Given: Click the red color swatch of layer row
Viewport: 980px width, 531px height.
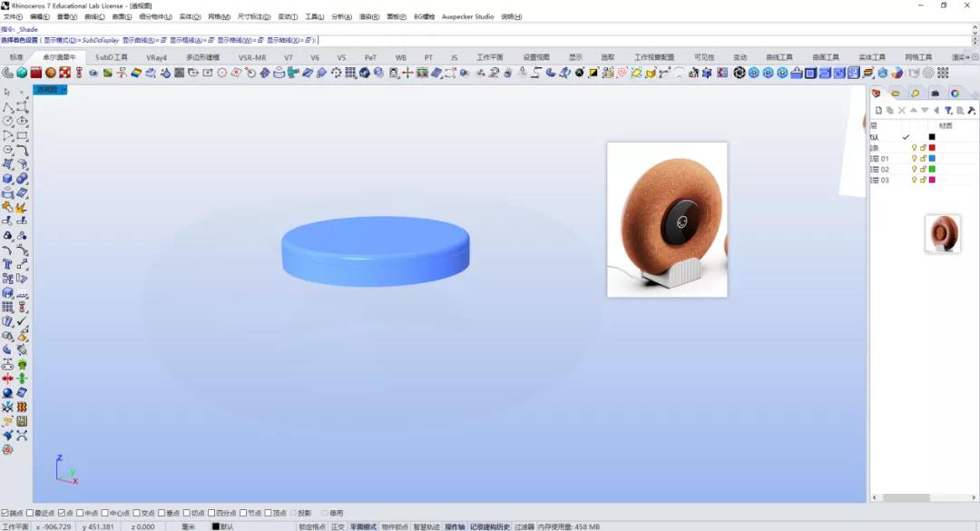Looking at the screenshot, I should coord(932,148).
